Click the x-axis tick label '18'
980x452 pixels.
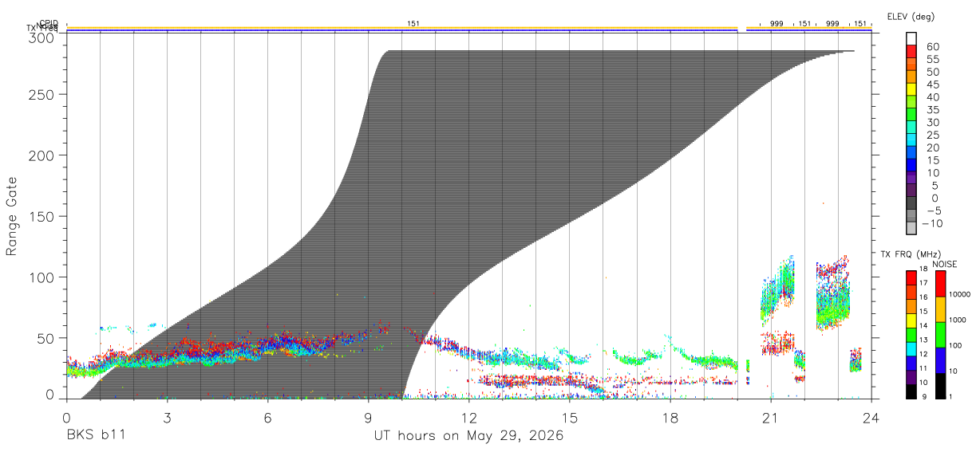pyautogui.click(x=670, y=417)
